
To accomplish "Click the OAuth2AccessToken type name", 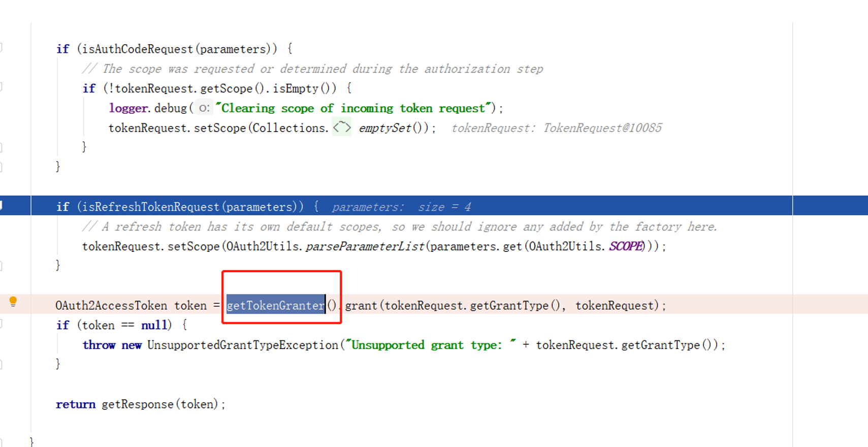I will point(111,305).
